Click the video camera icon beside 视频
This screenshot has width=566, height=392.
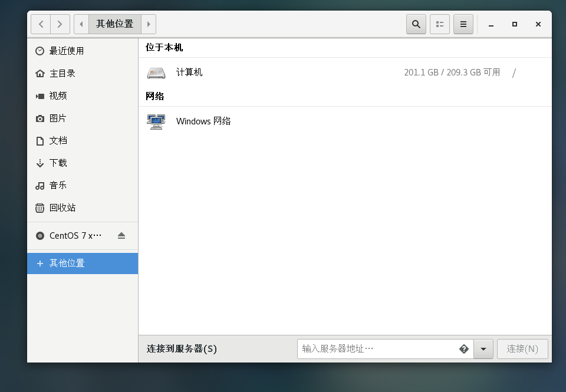(x=40, y=96)
